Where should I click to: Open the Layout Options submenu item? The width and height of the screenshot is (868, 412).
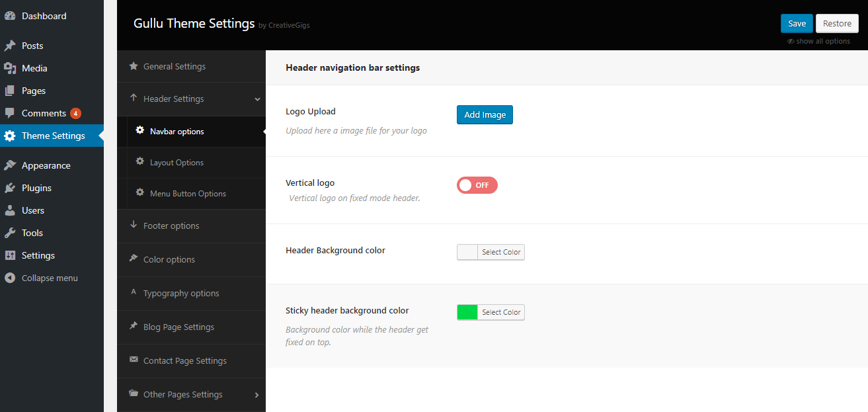pyautogui.click(x=177, y=163)
